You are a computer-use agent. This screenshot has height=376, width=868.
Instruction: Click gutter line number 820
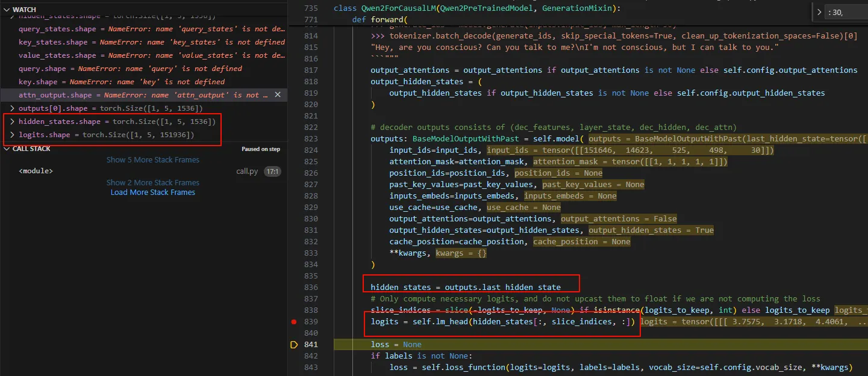point(311,105)
